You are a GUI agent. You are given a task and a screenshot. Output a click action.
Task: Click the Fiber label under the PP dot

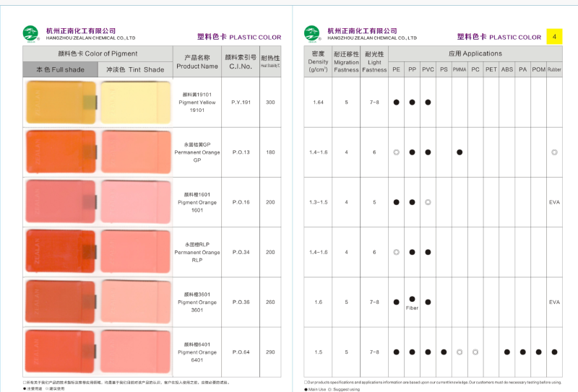coord(412,308)
